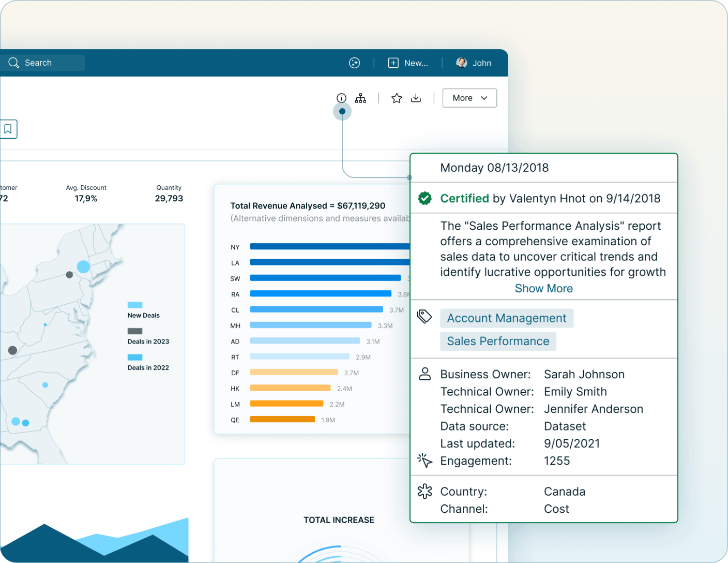Open the More dropdown

[469, 98]
